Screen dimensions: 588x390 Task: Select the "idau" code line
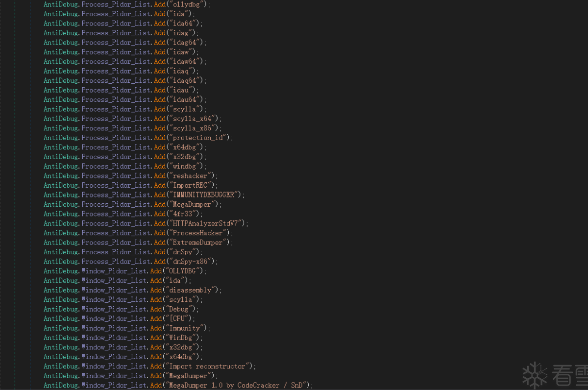tap(122, 90)
